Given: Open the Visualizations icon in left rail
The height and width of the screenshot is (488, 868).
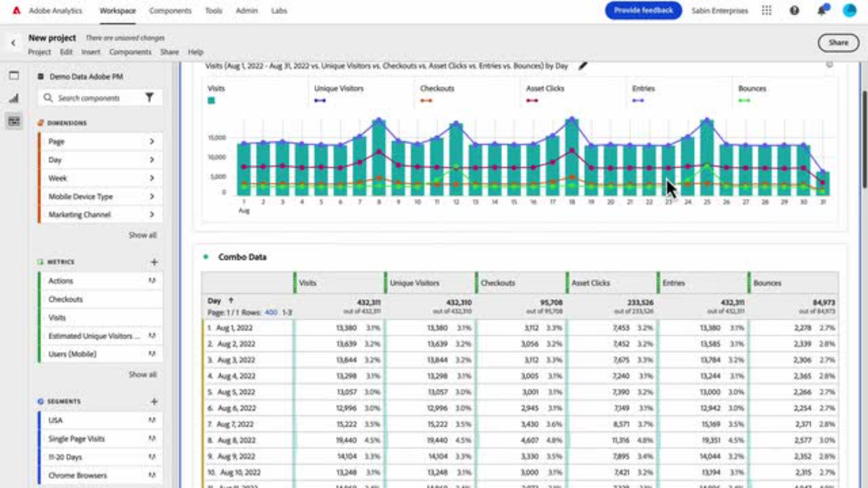Looking at the screenshot, I should (14, 98).
